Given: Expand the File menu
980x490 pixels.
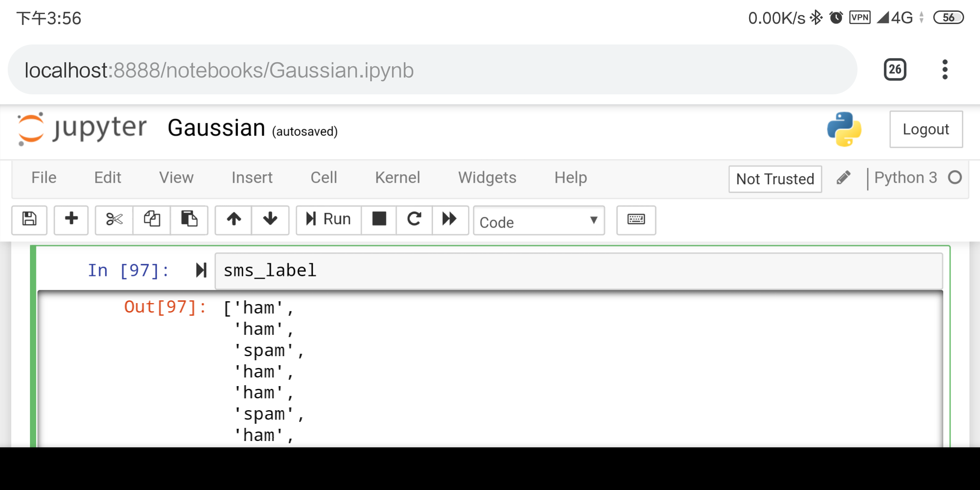Looking at the screenshot, I should (44, 177).
